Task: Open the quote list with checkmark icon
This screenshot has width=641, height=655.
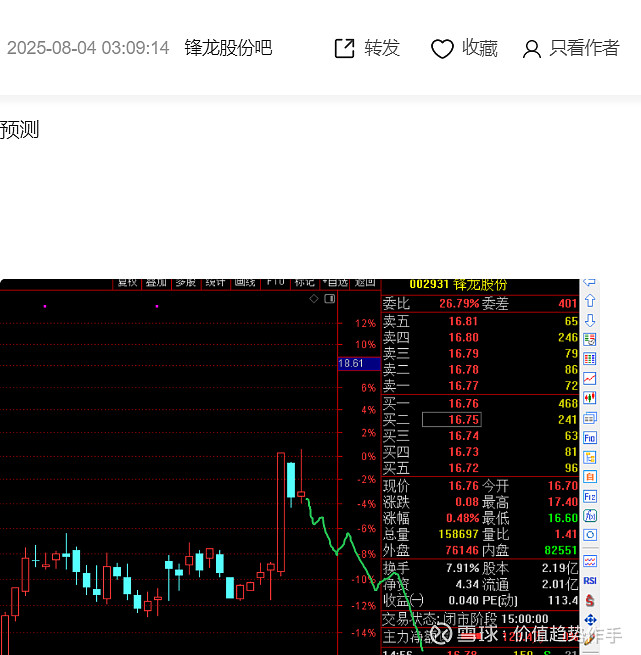Action: [590, 340]
